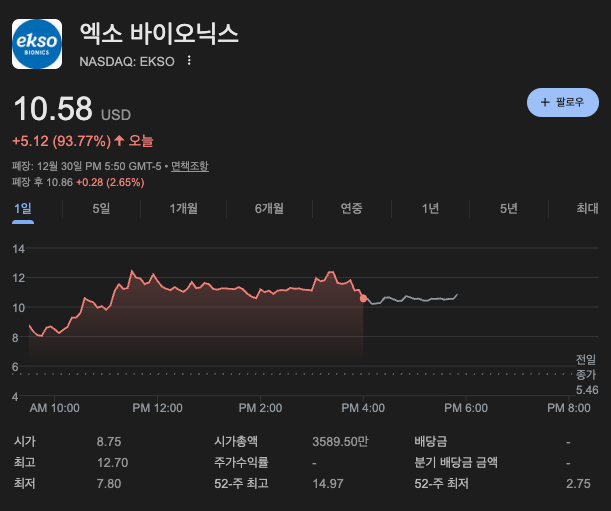Screen dimensions: 611x511
Task: Click the PM 12:00 axis label
Action: tap(157, 408)
